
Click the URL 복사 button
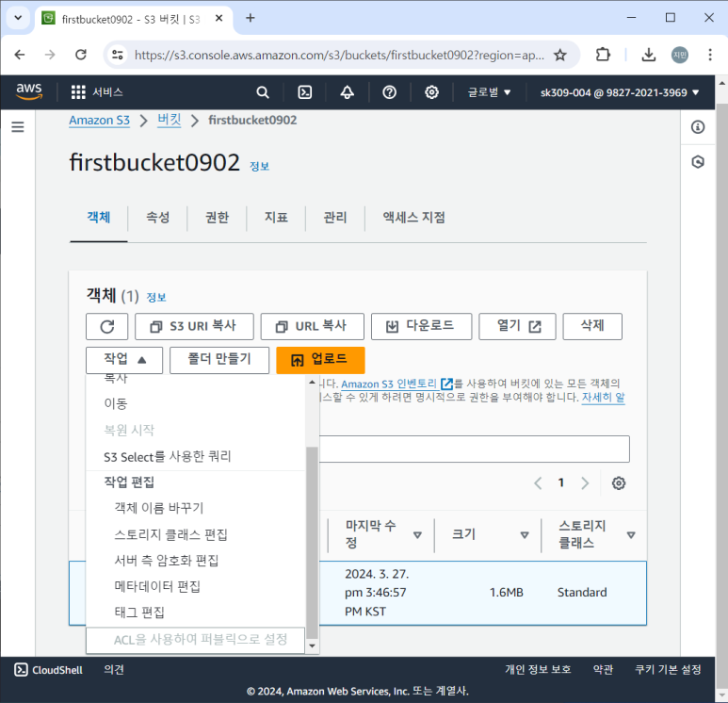(312, 327)
